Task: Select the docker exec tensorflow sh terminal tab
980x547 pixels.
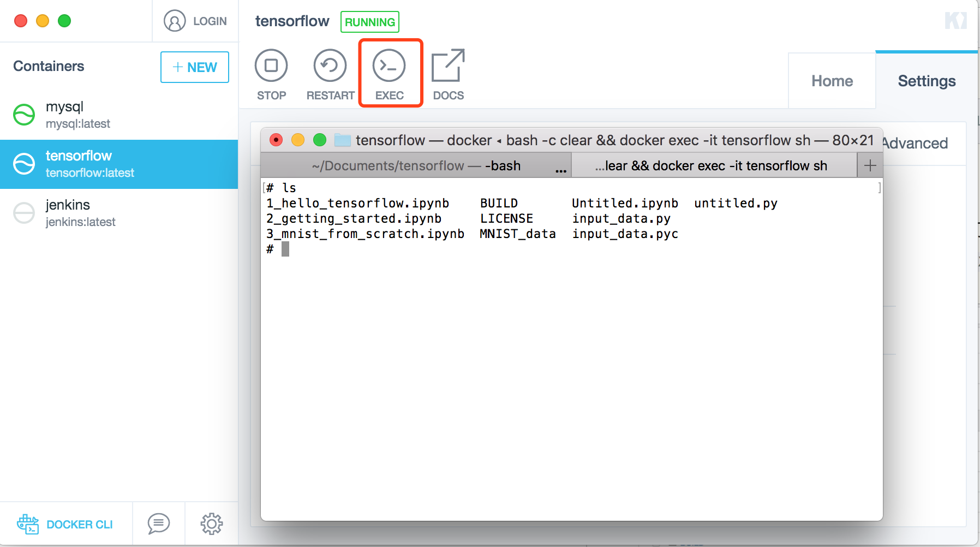Action: (714, 166)
